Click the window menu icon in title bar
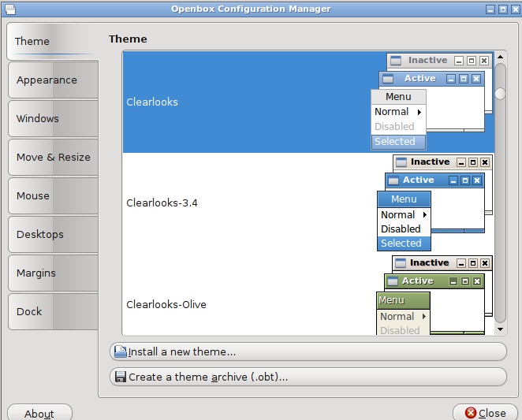This screenshot has width=522, height=420. click(x=10, y=9)
